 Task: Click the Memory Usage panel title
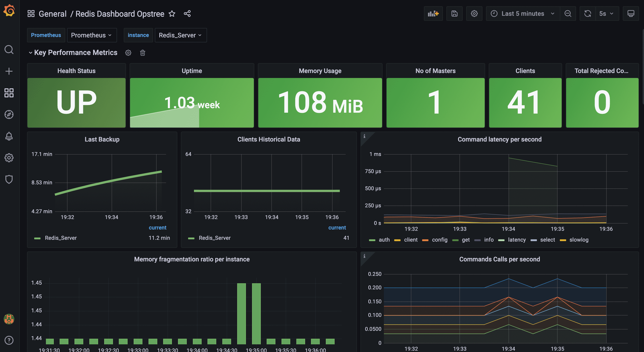[320, 71]
